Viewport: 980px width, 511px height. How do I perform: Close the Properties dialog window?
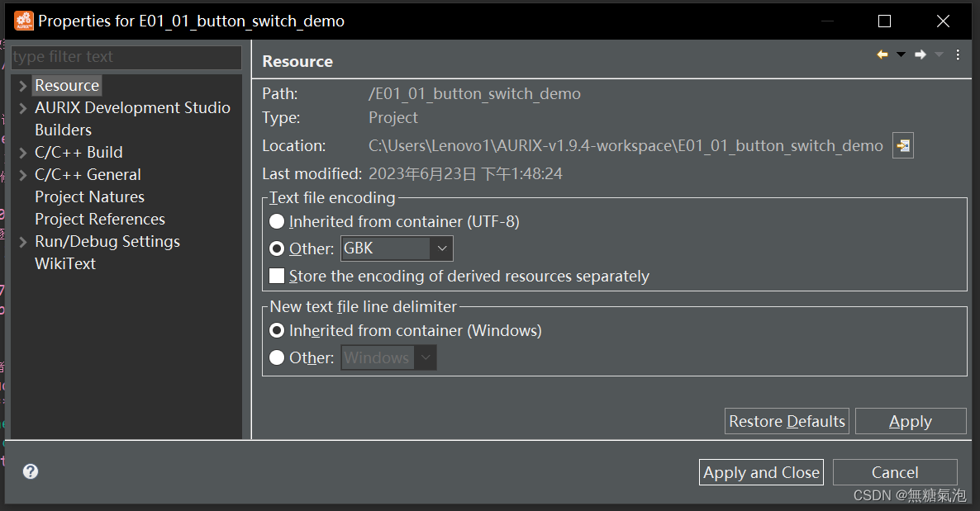point(943,21)
